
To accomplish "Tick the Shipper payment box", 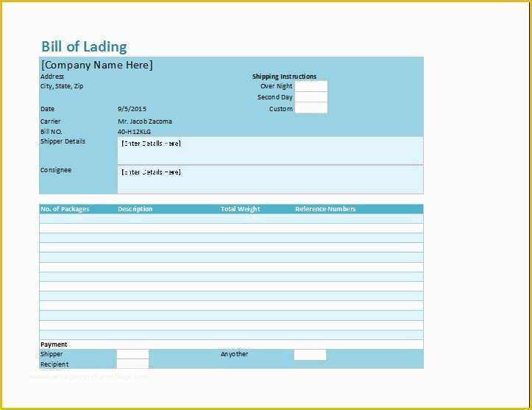I will (132, 354).
